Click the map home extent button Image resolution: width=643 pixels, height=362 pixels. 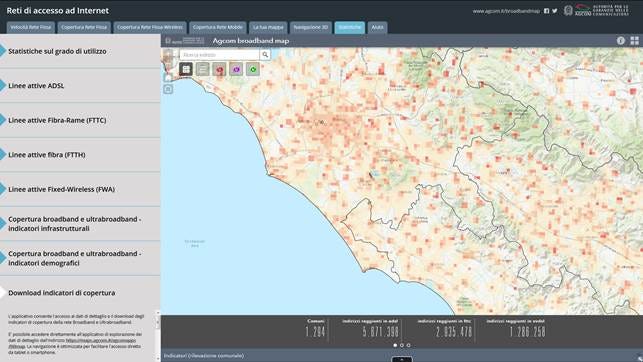(168, 77)
